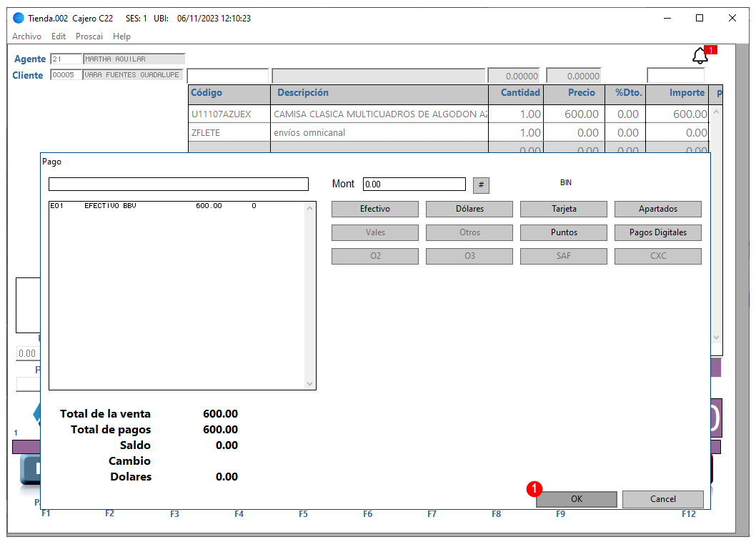Click the sales grid scroll-down arrow
756x542 pixels.
point(716,337)
